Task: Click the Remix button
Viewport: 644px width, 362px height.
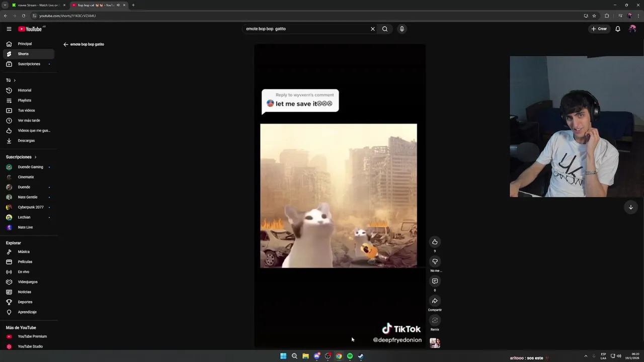Action: [x=435, y=320]
